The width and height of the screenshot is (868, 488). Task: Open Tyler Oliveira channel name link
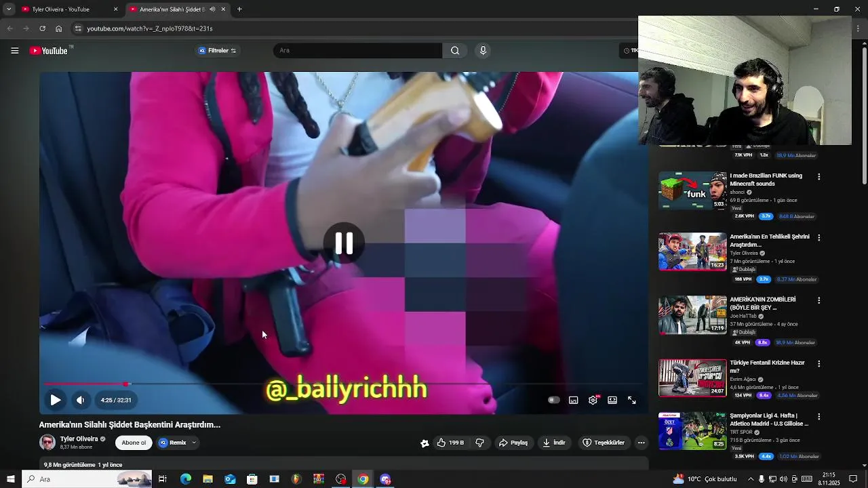79,439
